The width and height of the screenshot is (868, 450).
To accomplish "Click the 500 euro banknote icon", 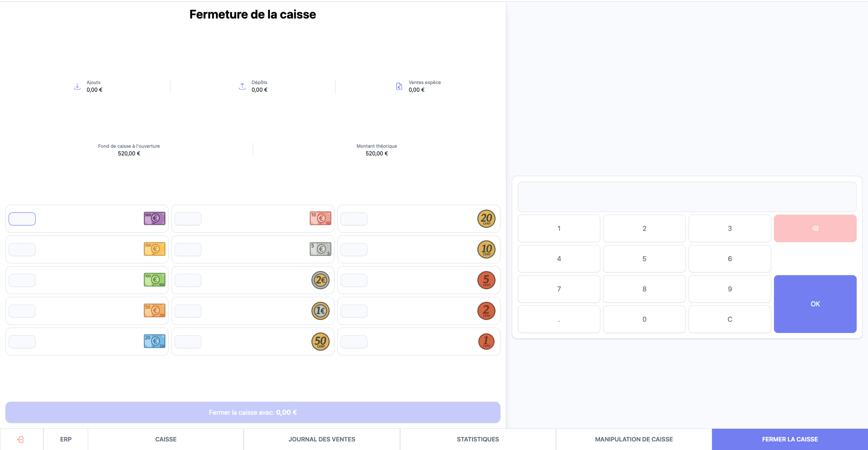I will point(154,219).
